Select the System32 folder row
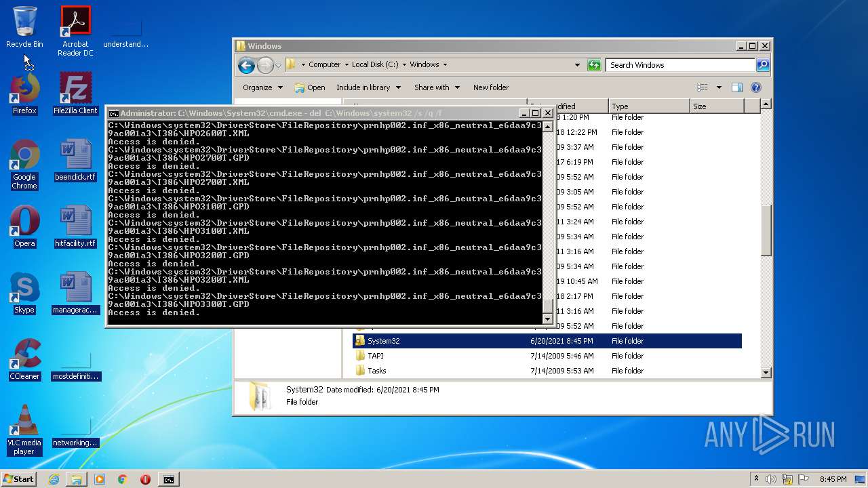The image size is (868, 488). pos(547,341)
